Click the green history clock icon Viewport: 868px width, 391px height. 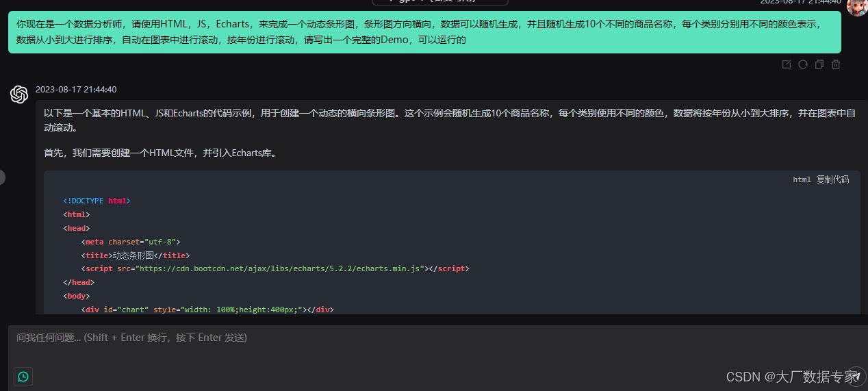[23, 377]
